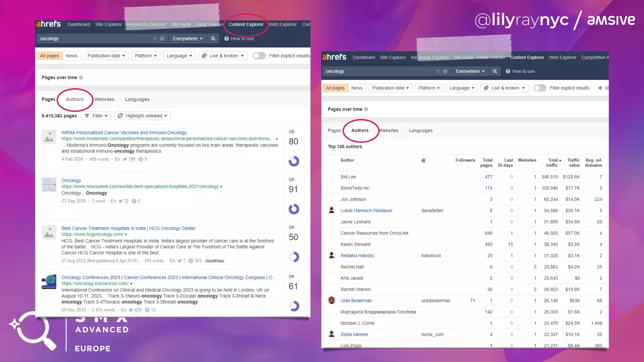Click Oncology Conferences 2023 result thumbnail
The height and width of the screenshot is (362, 644).
pos(49,282)
